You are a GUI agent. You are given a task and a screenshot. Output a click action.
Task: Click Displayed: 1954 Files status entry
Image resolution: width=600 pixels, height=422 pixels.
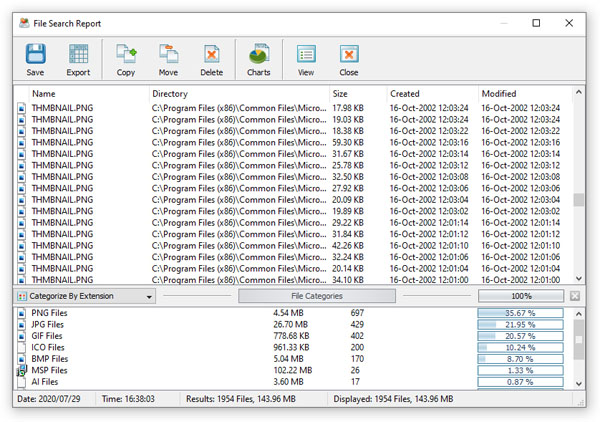pyautogui.click(x=393, y=399)
